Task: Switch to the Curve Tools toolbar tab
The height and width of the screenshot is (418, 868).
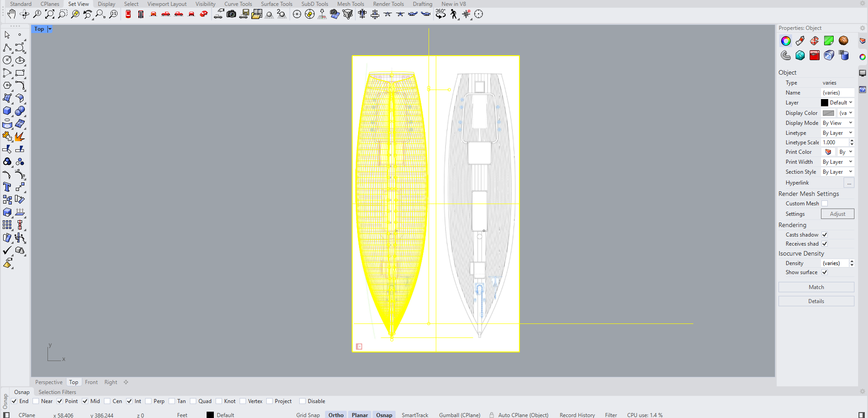Action: tap(238, 4)
